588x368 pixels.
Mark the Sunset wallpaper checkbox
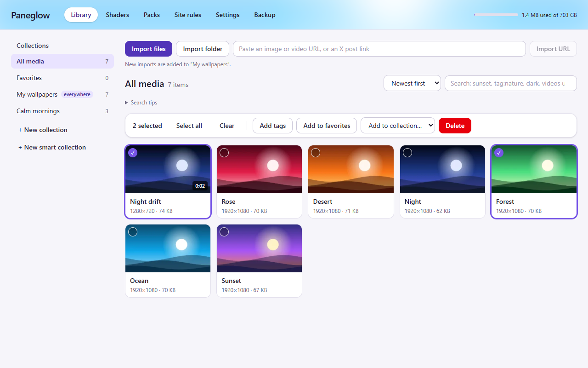click(224, 232)
